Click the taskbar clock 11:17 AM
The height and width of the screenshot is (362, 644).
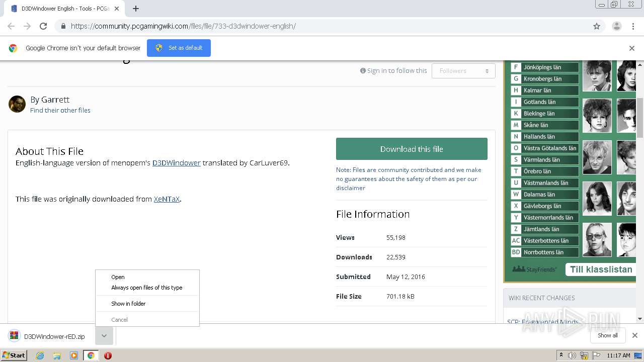618,355
